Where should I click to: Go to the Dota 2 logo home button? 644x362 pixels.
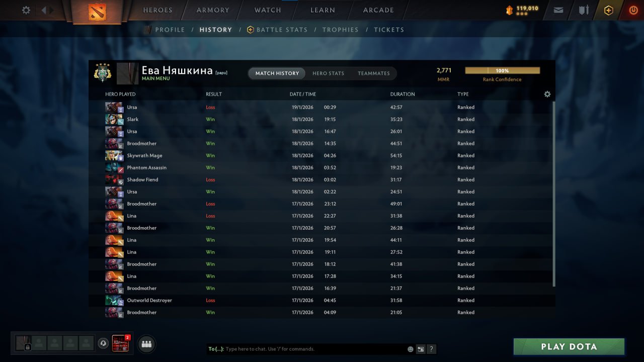coord(97,12)
